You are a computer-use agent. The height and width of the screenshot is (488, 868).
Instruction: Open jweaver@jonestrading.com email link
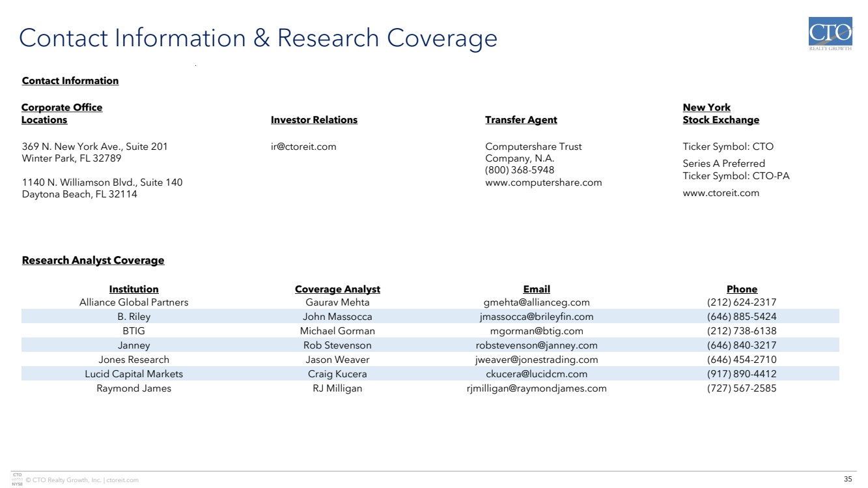[x=537, y=360]
